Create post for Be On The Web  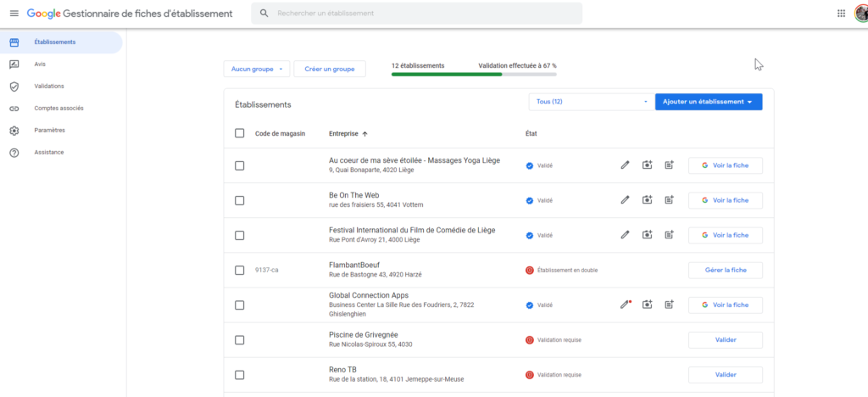click(670, 200)
